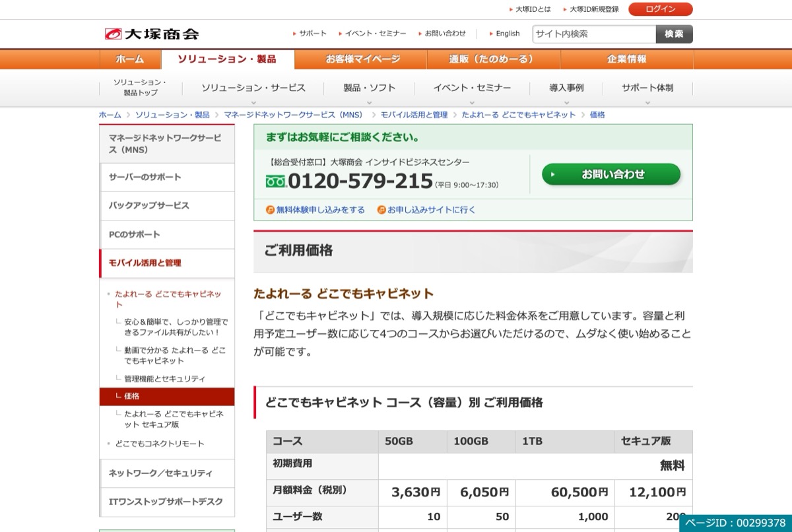Image resolution: width=792 pixels, height=532 pixels.
Task: Click orange icon beside 無料体験申し込みをする
Action: [270, 210]
